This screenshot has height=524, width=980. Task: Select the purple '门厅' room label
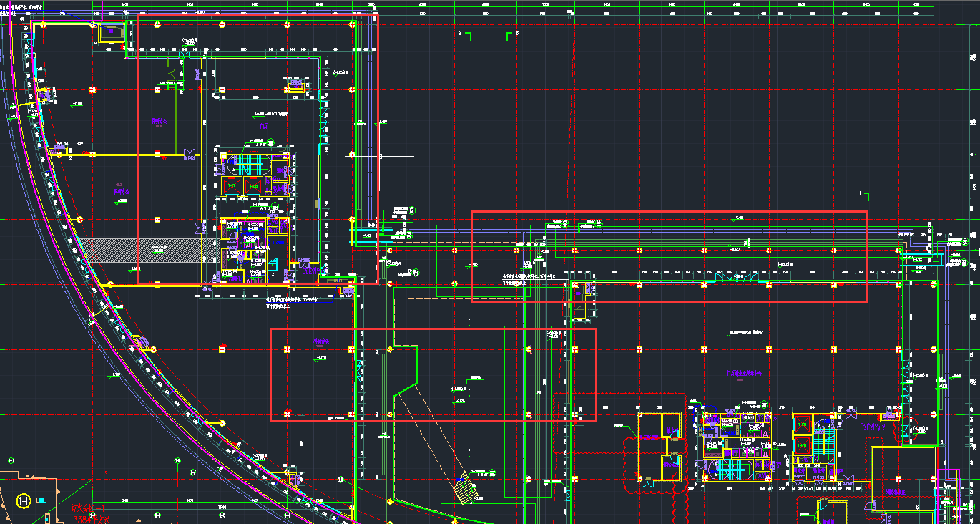tap(263, 126)
